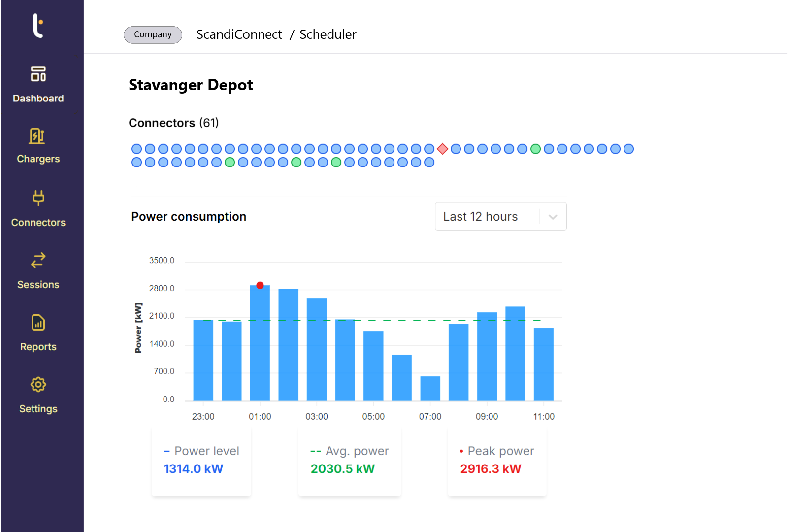Open the Sessions arrows icon
The height and width of the screenshot is (532, 788).
coord(38,260)
